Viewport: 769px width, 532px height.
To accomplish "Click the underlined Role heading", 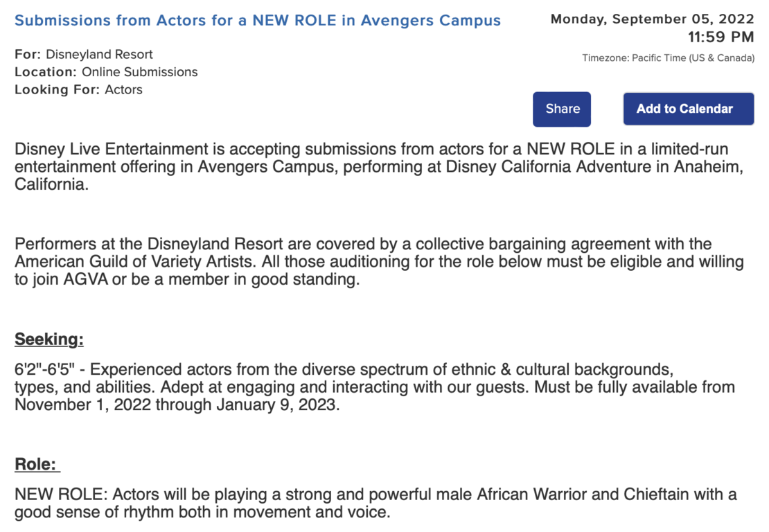I will (x=37, y=464).
